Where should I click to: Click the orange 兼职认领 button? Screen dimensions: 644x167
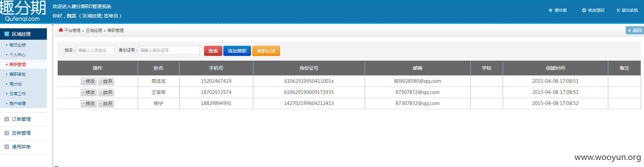(266, 51)
